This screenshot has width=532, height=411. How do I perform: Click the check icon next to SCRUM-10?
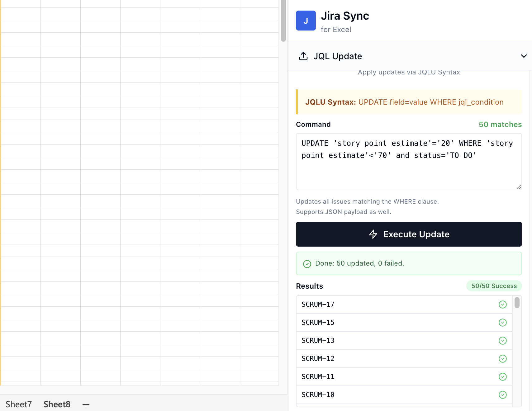click(503, 395)
